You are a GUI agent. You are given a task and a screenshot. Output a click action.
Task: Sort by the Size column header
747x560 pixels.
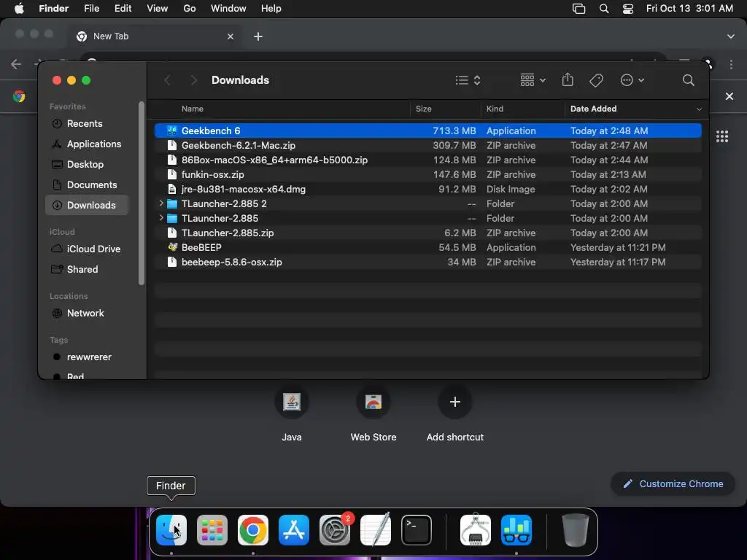click(x=424, y=109)
